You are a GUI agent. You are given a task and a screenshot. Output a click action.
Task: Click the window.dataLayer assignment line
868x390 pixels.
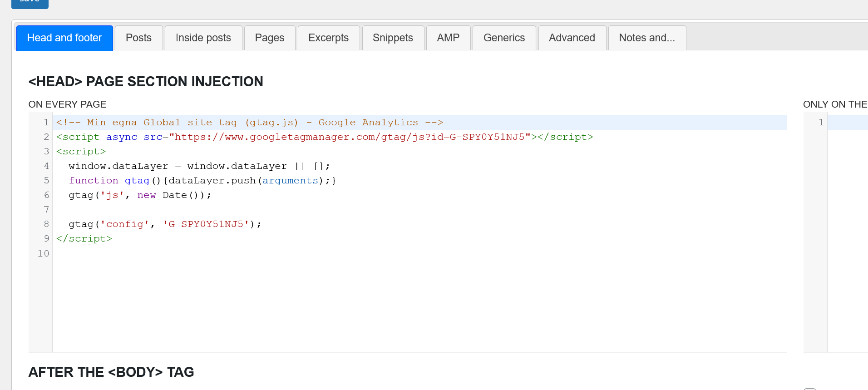[x=199, y=166]
